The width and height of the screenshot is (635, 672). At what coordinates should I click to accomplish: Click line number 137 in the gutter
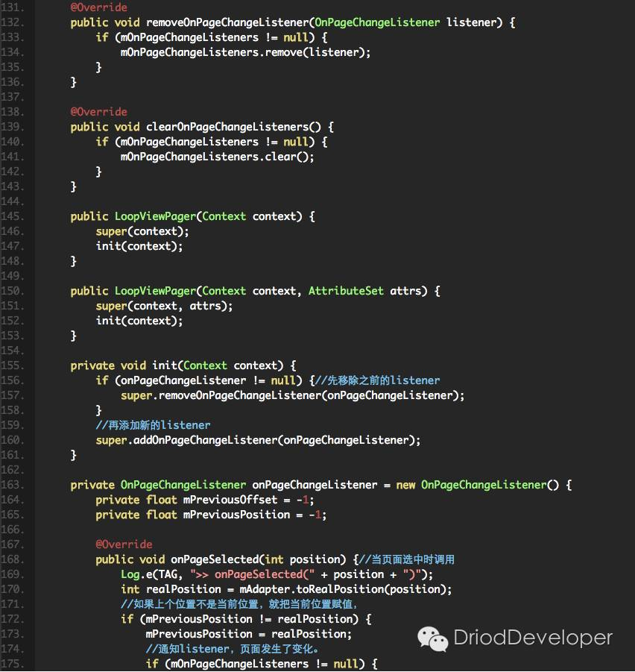coord(12,97)
